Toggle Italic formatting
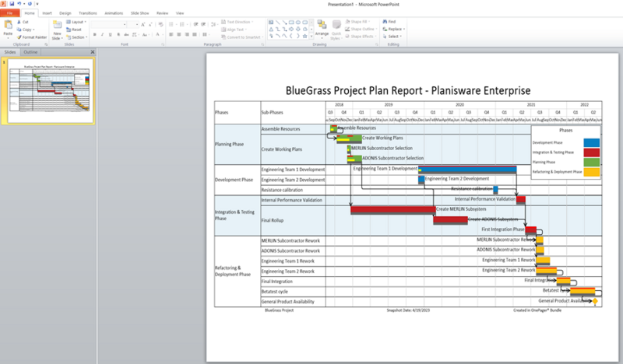Screen dimensions: 623x364 (102, 34)
